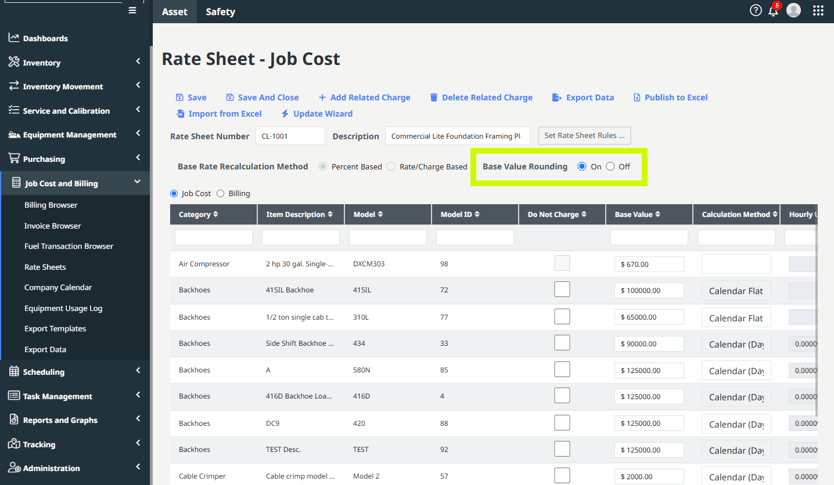Click Save And Close

[x=262, y=97]
